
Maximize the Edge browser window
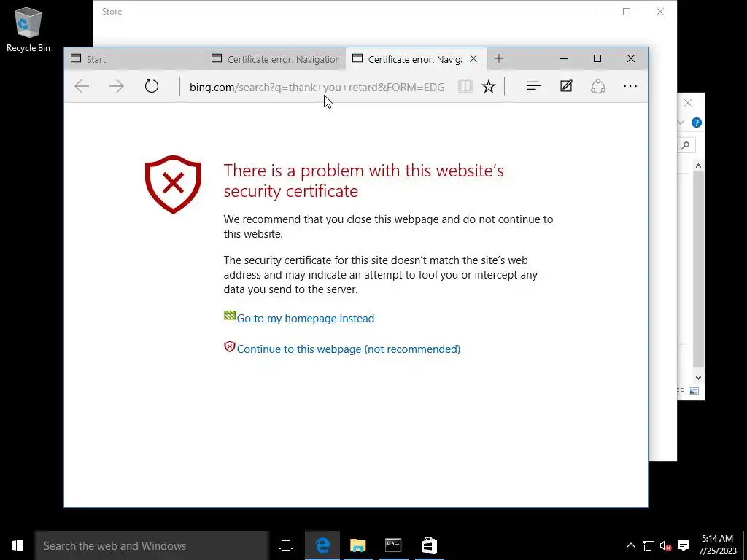click(597, 58)
